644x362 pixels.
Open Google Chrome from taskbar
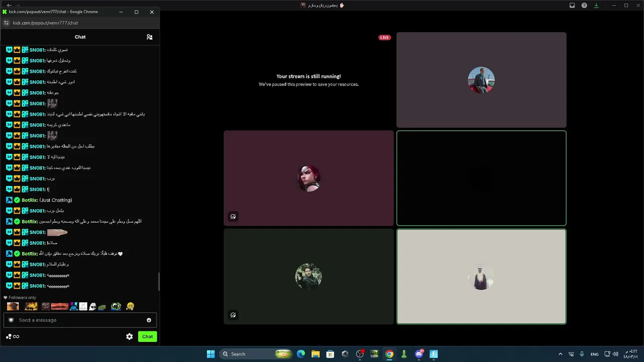389,354
